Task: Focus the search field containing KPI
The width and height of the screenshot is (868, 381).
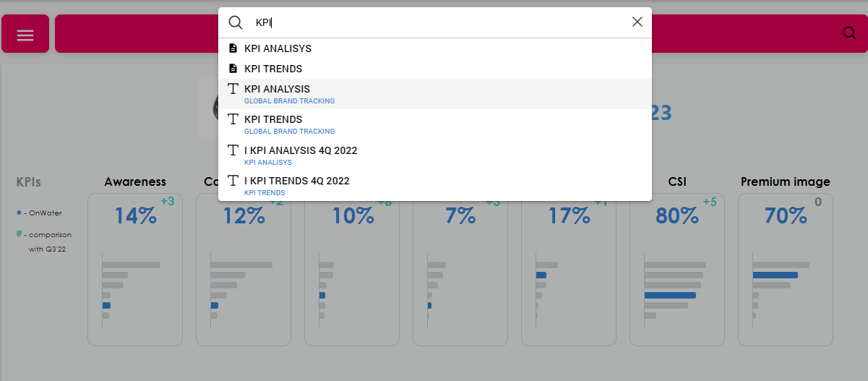Action: (434, 22)
